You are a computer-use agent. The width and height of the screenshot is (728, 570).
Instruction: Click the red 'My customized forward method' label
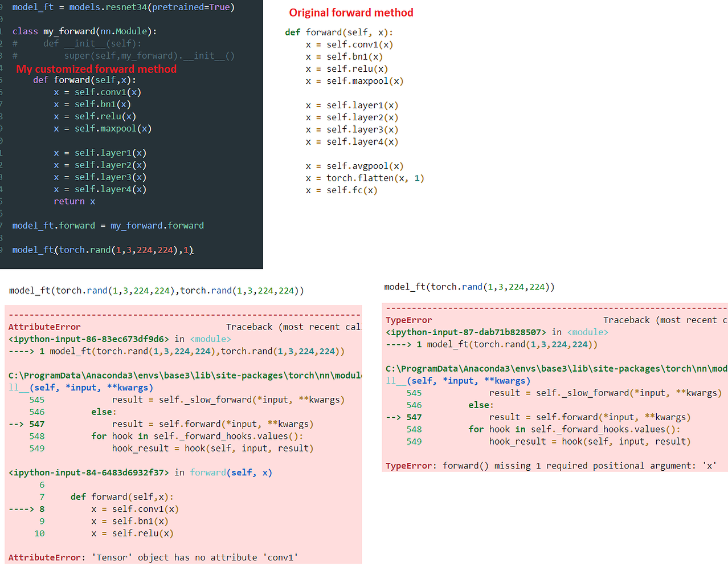point(96,69)
